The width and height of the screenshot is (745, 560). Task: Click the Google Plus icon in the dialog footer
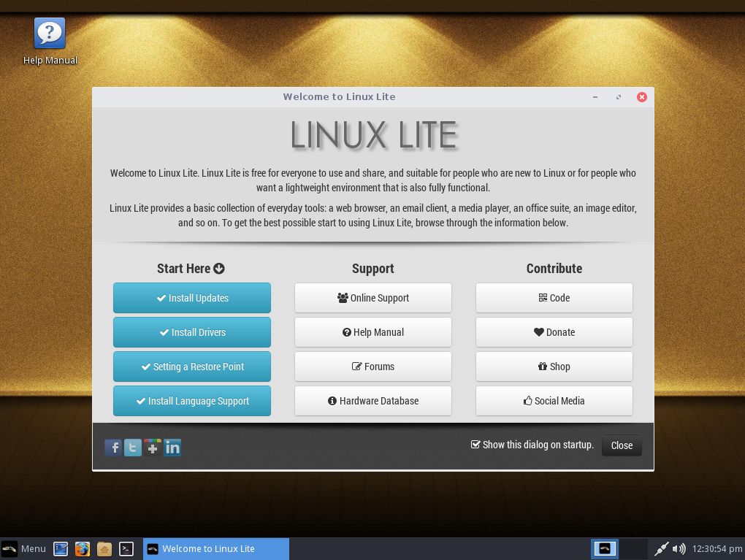pyautogui.click(x=153, y=448)
